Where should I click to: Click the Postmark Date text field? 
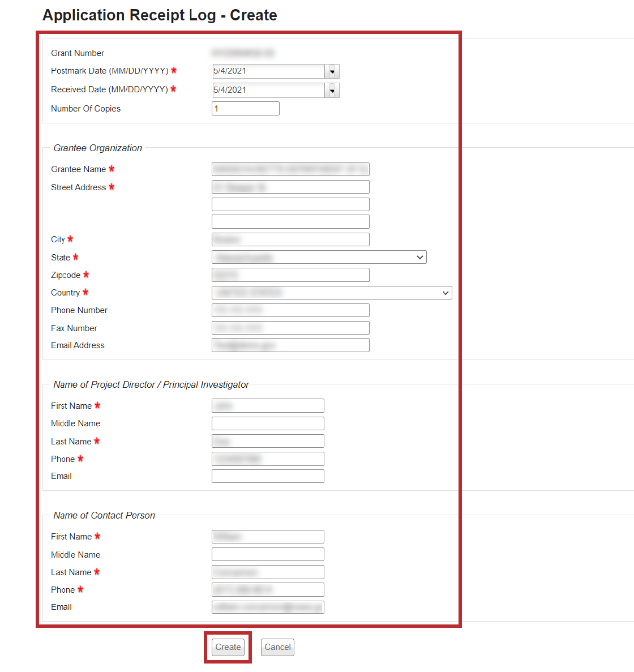(268, 71)
